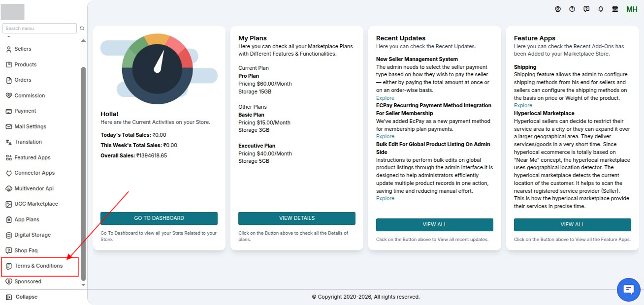Click VIEW ALL under Feature Apps
Viewport: 644px width, 305px height.
[573, 225]
